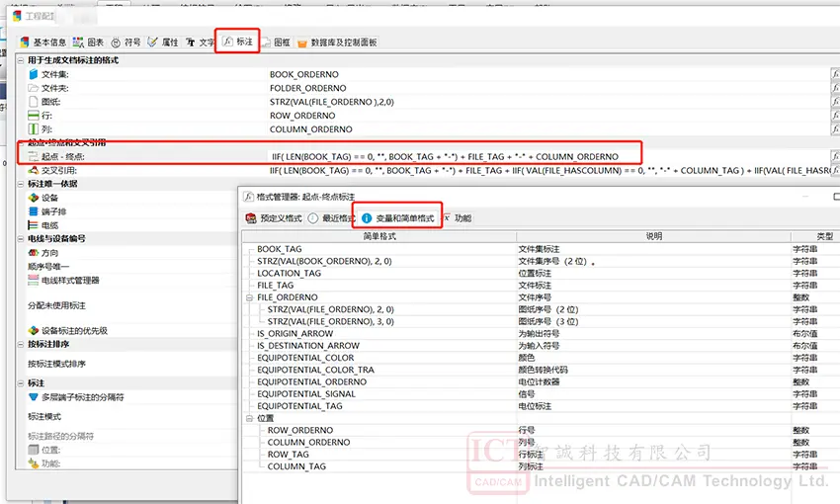This screenshot has width=840, height=504.
Task: Open formula editor for 文件集 row
Action: coord(835,74)
